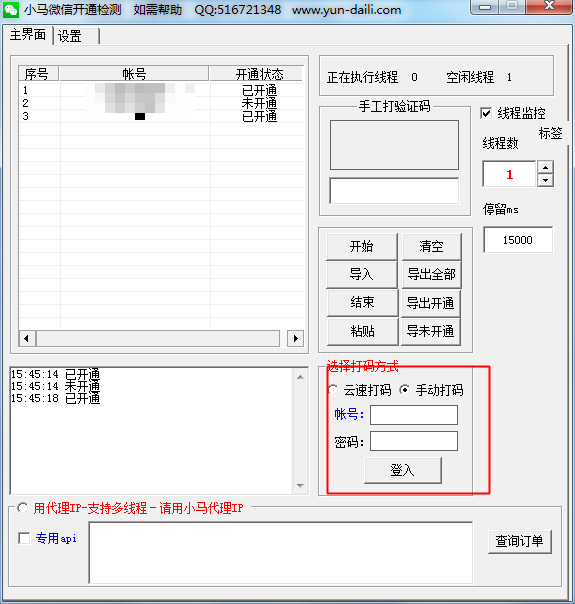Click log panel scroll down arrow
Viewport: 575px width, 604px height.
(300, 486)
